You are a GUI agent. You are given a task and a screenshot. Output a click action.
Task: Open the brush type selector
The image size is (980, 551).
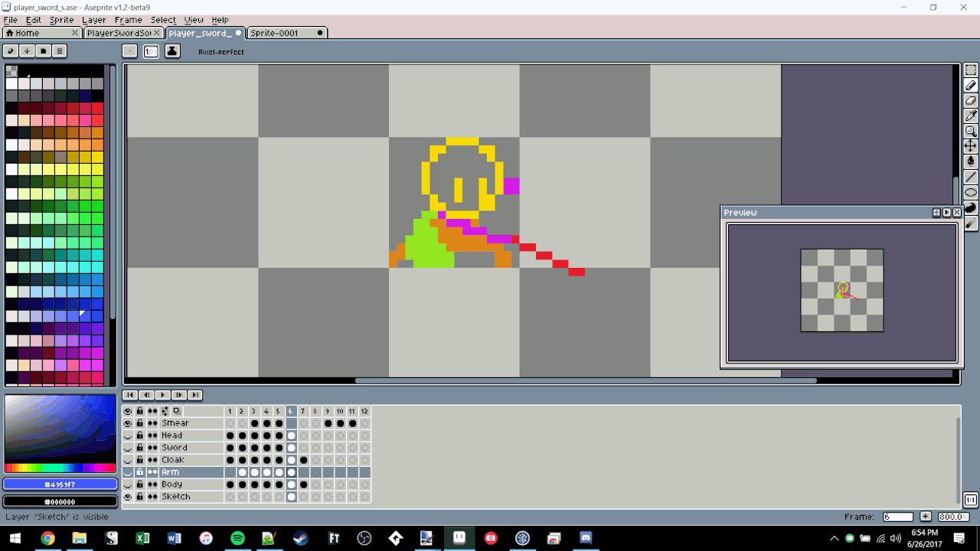130,51
